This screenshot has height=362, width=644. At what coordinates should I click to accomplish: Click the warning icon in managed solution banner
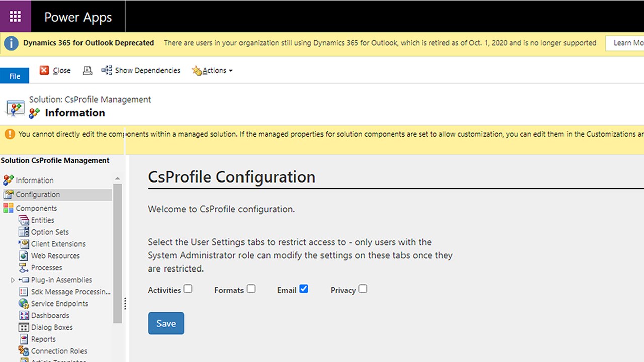click(x=10, y=134)
